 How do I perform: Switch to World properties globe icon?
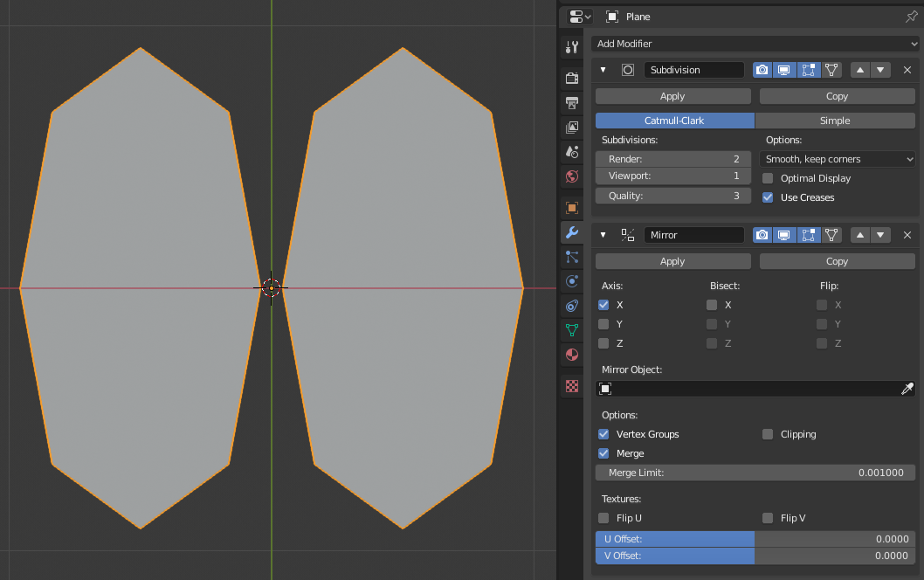(571, 176)
